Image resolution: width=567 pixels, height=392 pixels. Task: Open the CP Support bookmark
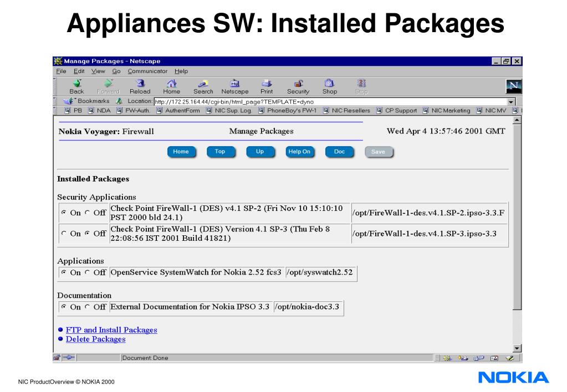(x=396, y=111)
